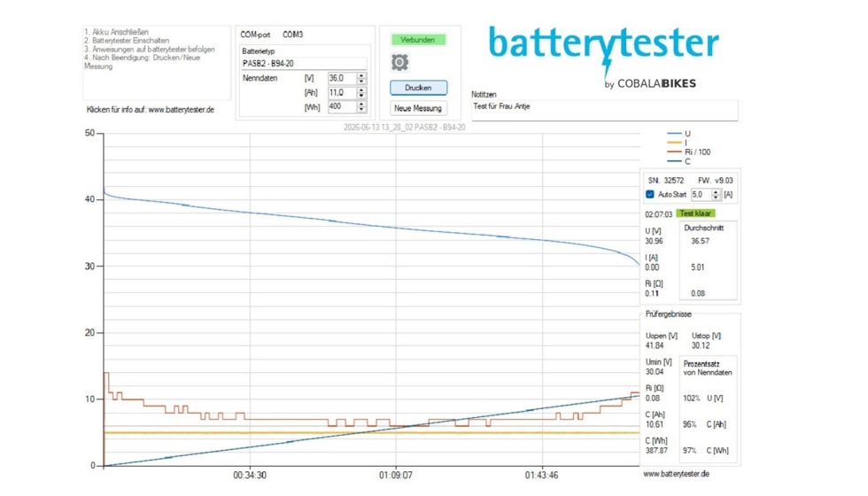
Task: Increase the nominal voltage with the up arrow
Action: 361,75
